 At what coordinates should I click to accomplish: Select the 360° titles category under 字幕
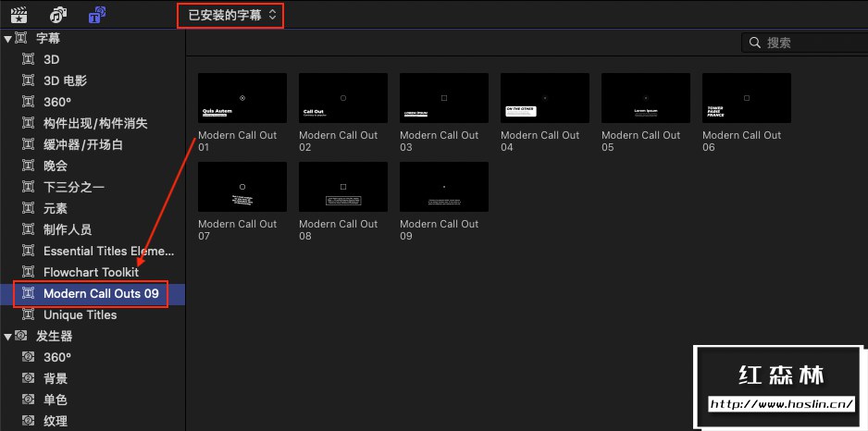coord(57,102)
